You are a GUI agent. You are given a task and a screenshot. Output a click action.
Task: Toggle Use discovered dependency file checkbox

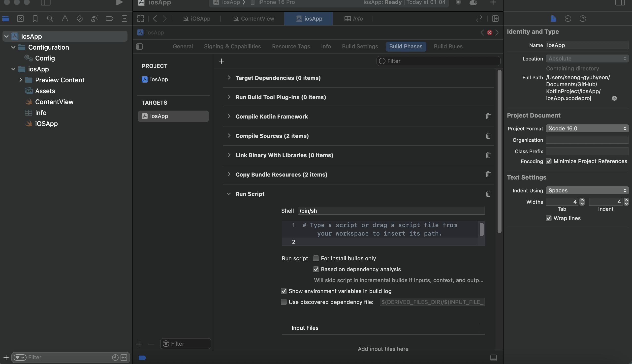[x=284, y=302]
